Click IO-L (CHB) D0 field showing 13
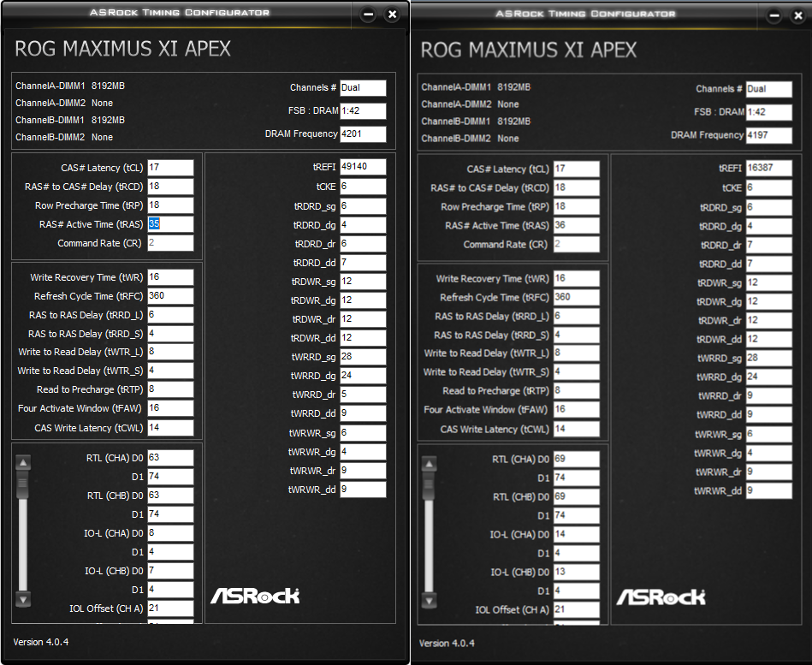The width and height of the screenshot is (812, 665). (x=577, y=573)
